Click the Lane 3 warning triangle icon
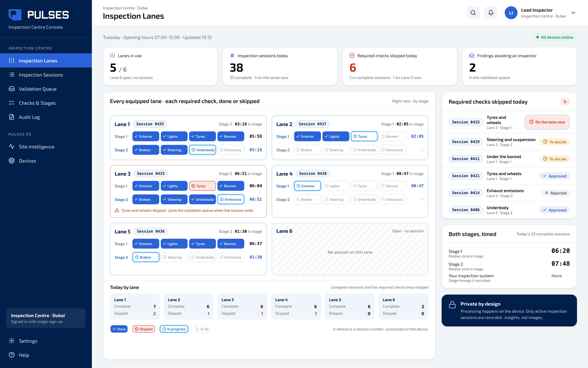 [117, 210]
